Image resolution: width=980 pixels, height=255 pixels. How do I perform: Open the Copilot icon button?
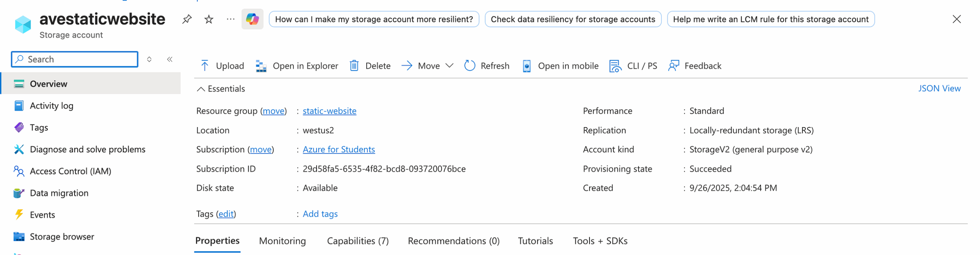pos(252,19)
